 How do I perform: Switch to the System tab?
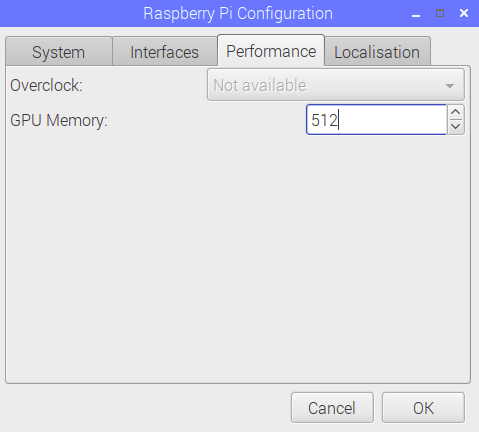coord(59,52)
